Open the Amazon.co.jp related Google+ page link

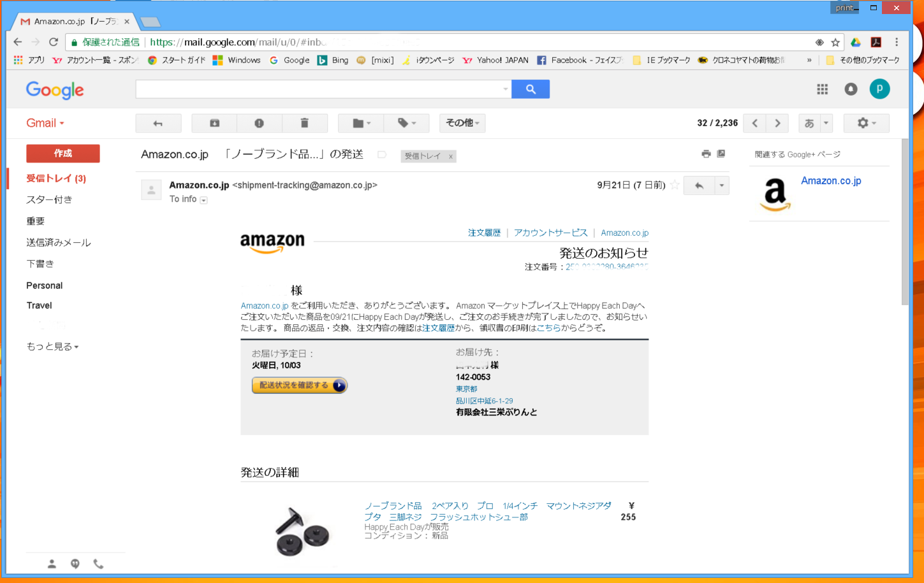click(x=831, y=181)
